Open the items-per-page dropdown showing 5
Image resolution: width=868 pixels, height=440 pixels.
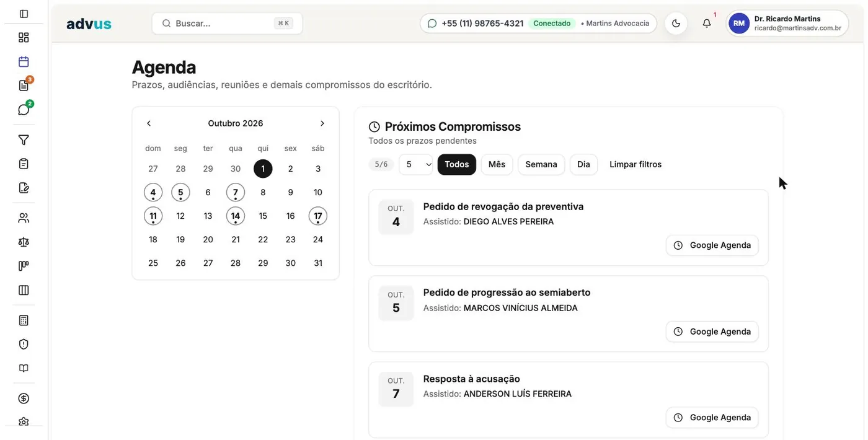click(x=416, y=164)
